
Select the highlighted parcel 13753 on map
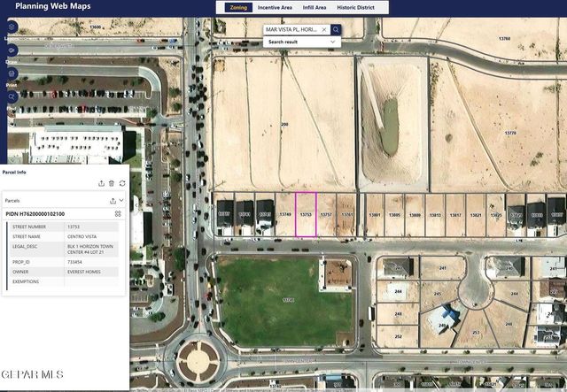tap(306, 216)
